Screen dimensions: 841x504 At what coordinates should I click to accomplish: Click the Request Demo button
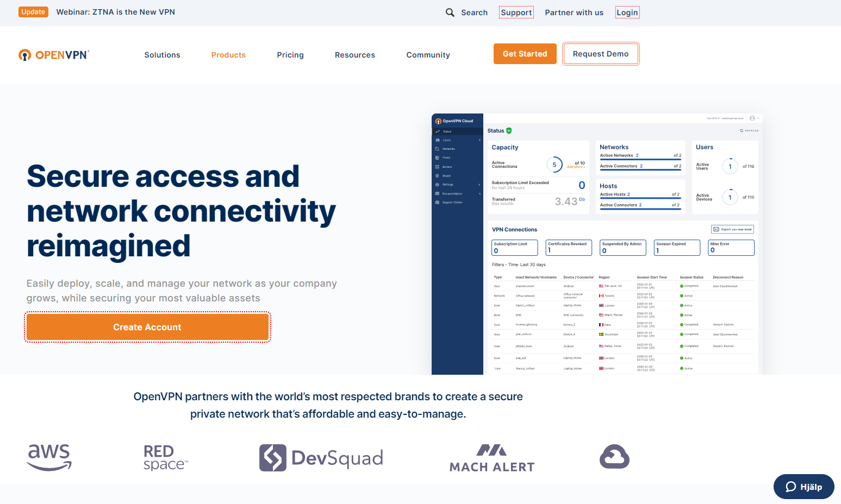point(600,54)
